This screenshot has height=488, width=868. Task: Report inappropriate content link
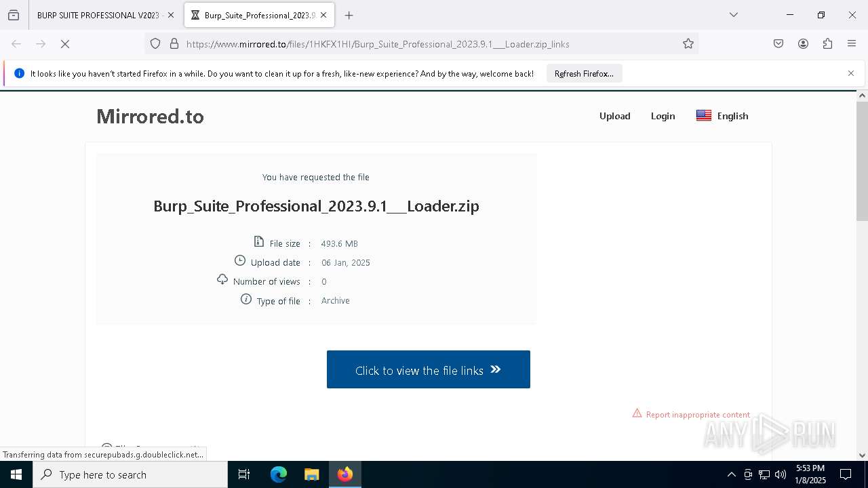tap(698, 415)
